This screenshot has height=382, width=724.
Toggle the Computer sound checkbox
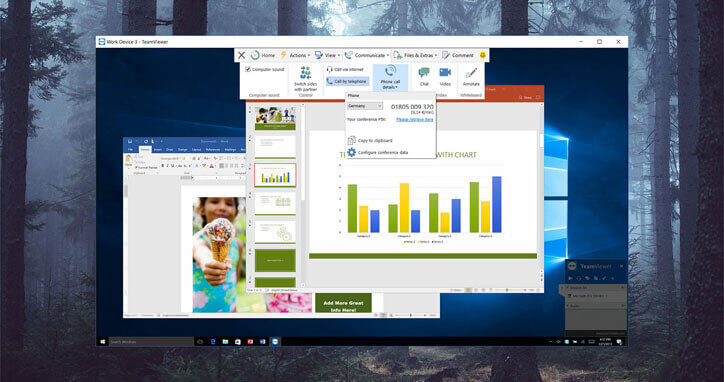248,69
